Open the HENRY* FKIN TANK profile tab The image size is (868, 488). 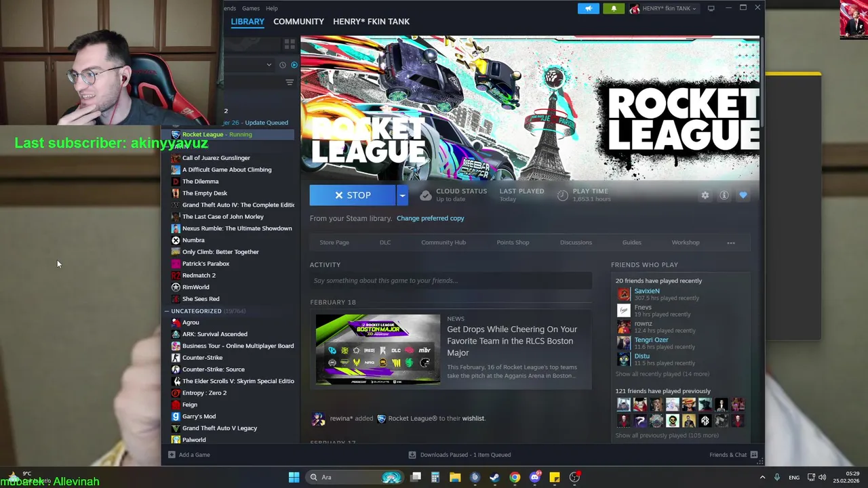371,22
